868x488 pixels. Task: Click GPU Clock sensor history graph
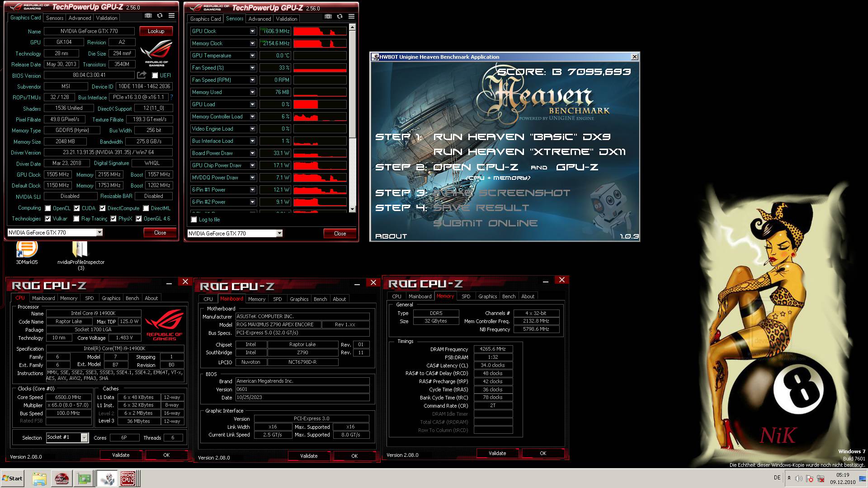pyautogui.click(x=320, y=31)
